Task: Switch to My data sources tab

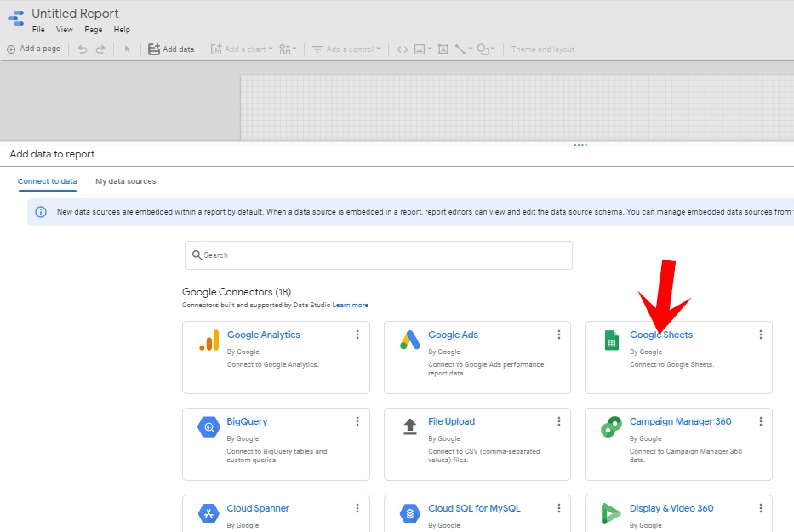Action: (x=126, y=181)
